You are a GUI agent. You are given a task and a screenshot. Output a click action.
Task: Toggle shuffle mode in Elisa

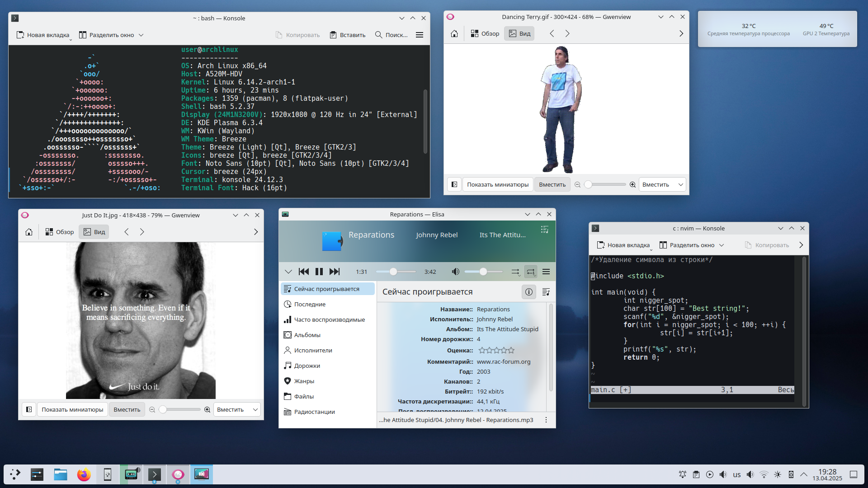515,272
